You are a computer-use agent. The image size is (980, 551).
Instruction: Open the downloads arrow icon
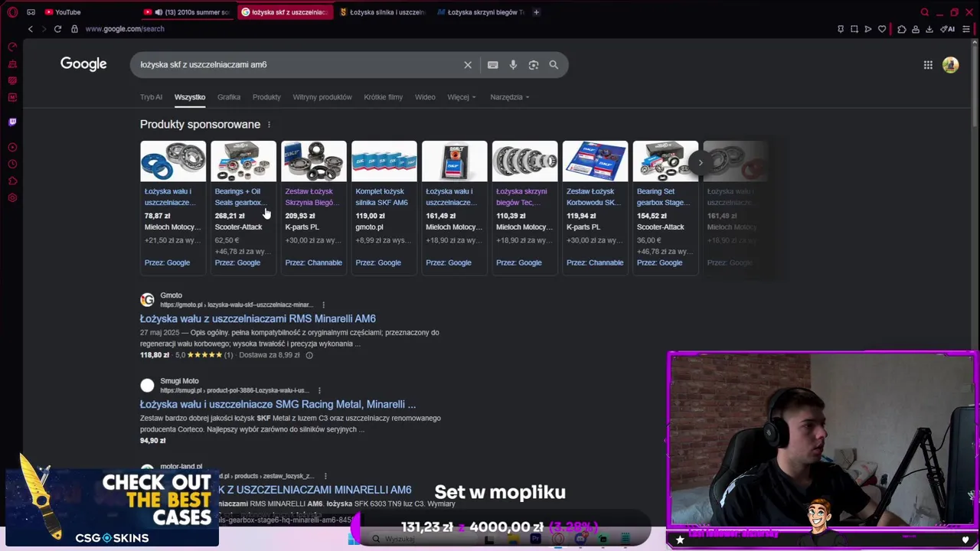click(x=929, y=29)
